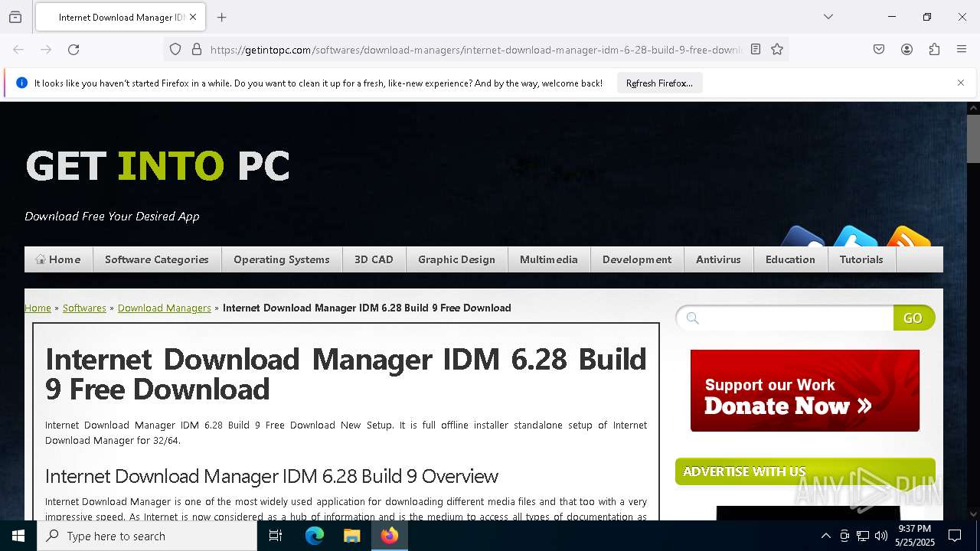Open Firefox tab list view icon
Screen dimensions: 980x551
coord(15,17)
